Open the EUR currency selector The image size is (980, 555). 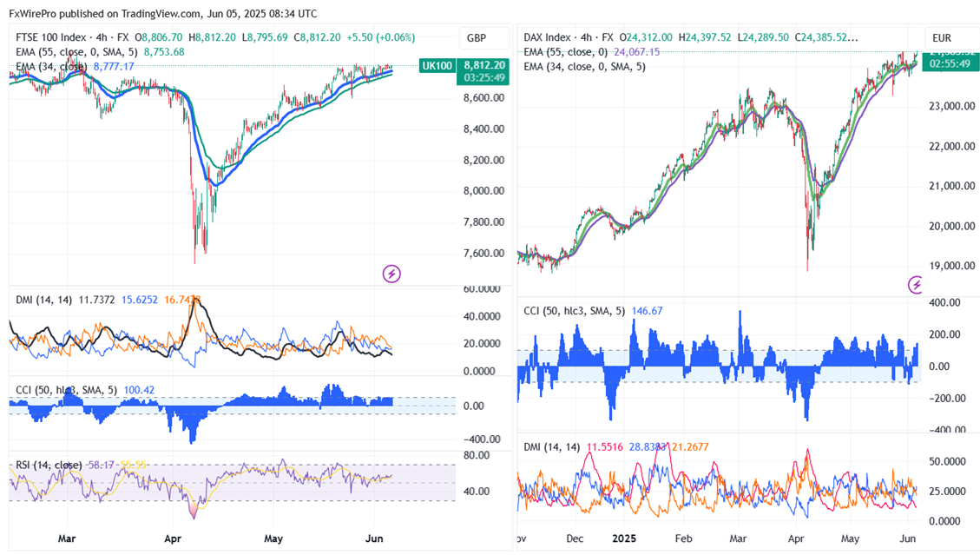[x=950, y=38]
